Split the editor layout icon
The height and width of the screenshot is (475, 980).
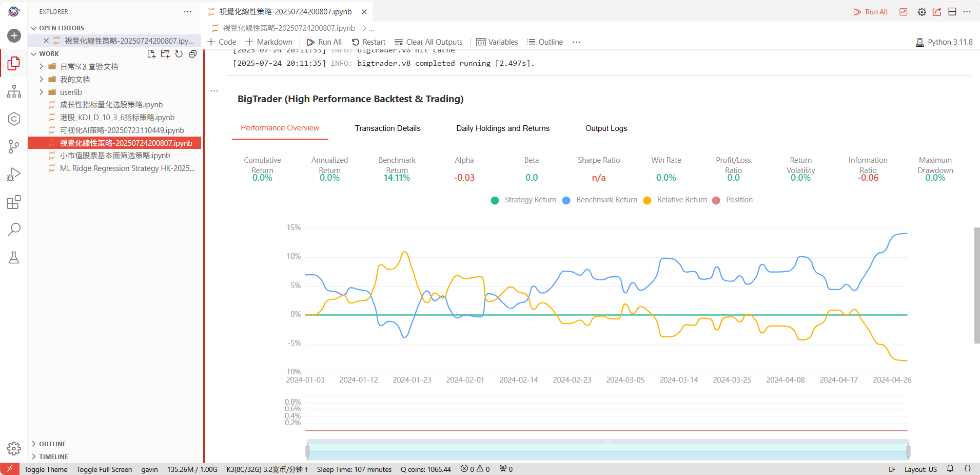pyautogui.click(x=952, y=12)
